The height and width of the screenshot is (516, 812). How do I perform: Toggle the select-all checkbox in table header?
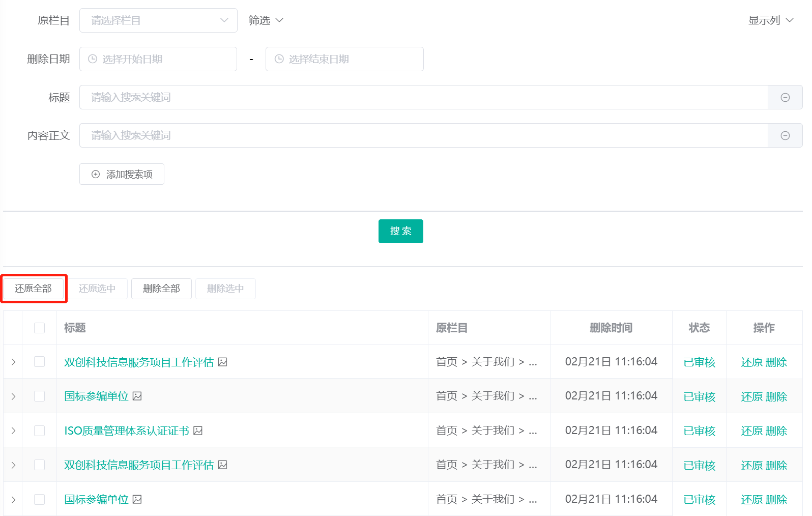coord(39,328)
